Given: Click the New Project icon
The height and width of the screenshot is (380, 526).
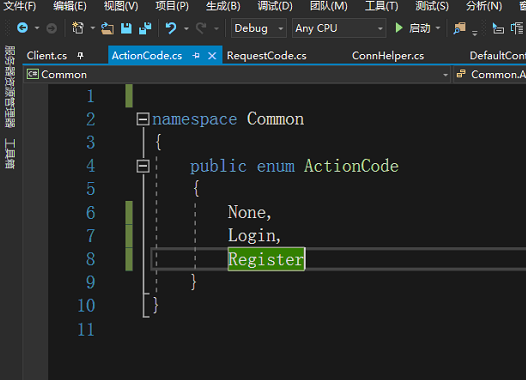Looking at the screenshot, I should tap(78, 28).
